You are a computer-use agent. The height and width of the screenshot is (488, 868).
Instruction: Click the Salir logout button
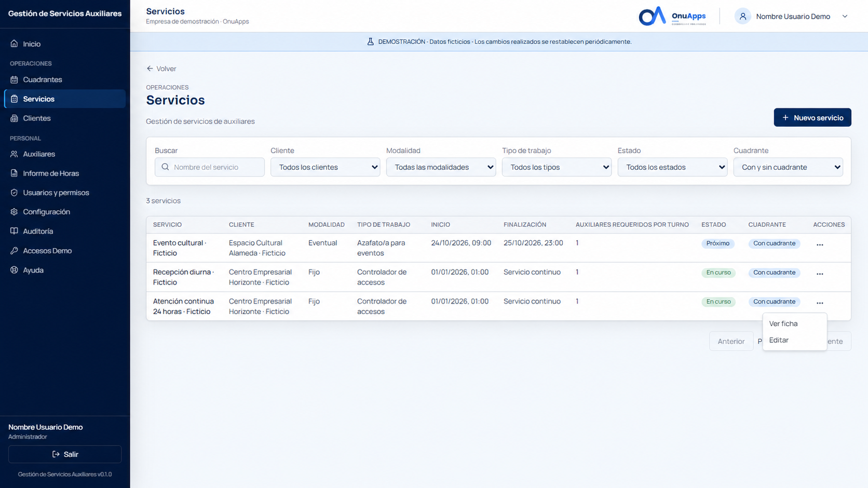[x=65, y=454]
